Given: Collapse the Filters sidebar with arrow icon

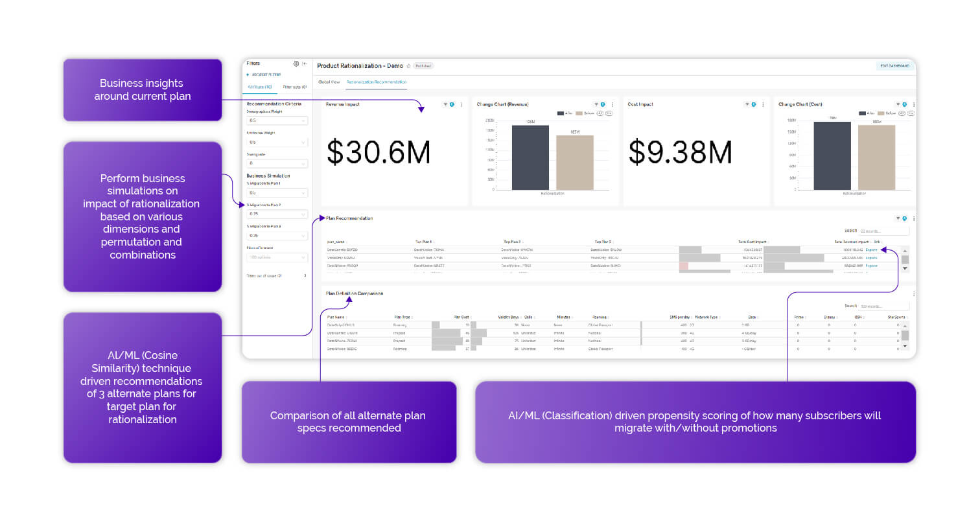Looking at the screenshot, I should tap(305, 64).
